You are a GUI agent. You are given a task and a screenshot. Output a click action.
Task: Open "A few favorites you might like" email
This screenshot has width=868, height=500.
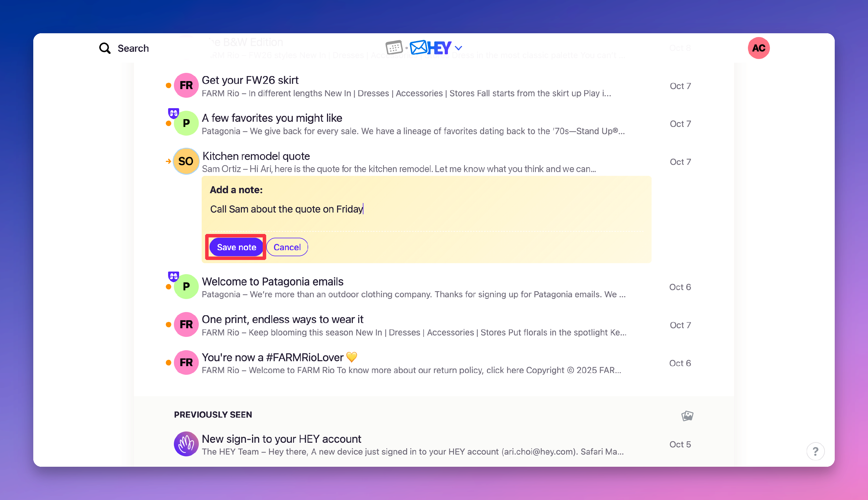click(x=272, y=118)
